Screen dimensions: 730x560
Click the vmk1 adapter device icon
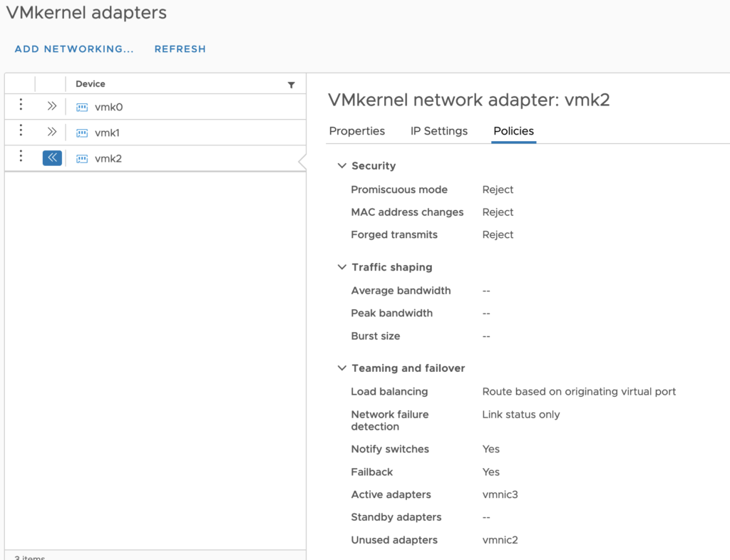click(82, 133)
